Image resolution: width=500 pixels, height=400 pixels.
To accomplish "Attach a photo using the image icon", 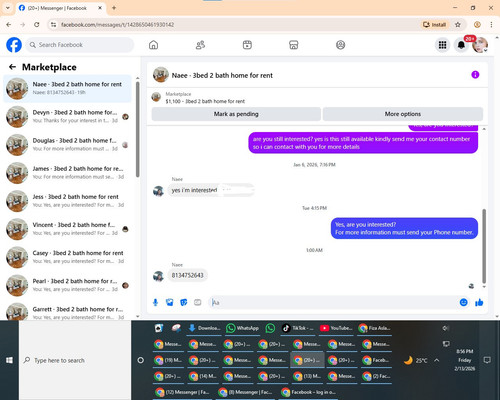I will point(170,302).
